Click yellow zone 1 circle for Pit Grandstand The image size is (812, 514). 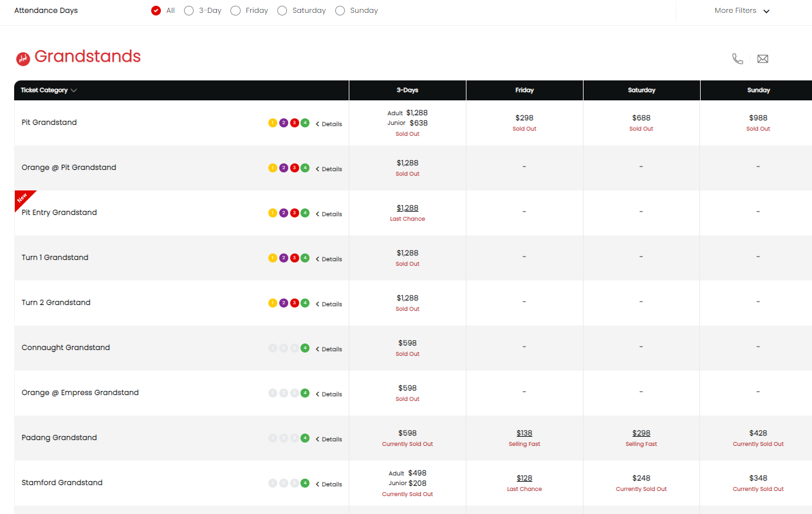click(x=273, y=123)
